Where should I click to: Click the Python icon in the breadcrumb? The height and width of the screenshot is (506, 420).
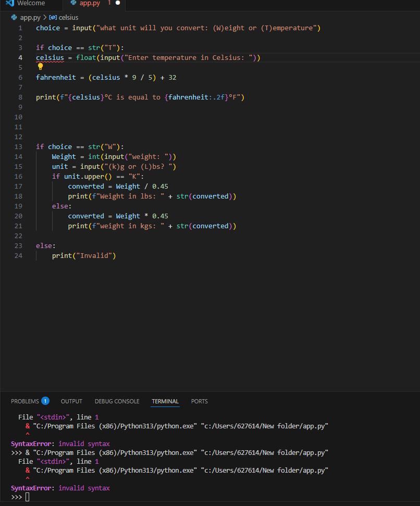coord(14,18)
